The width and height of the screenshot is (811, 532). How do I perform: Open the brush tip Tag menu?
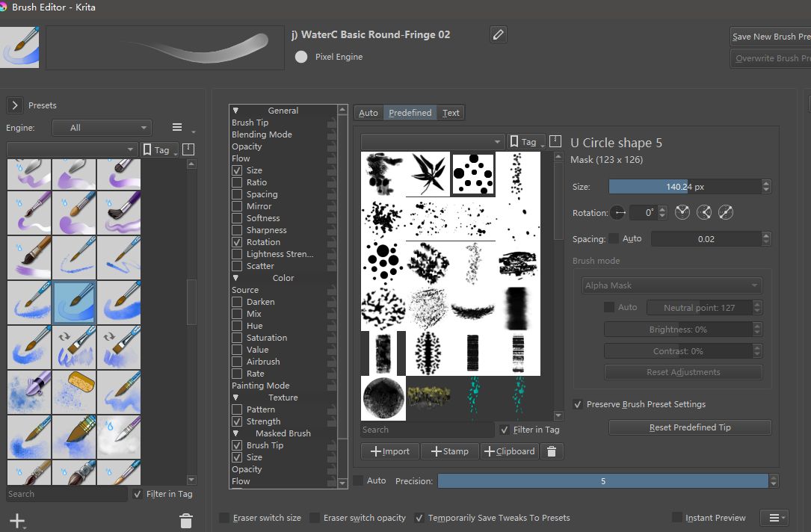pos(525,142)
